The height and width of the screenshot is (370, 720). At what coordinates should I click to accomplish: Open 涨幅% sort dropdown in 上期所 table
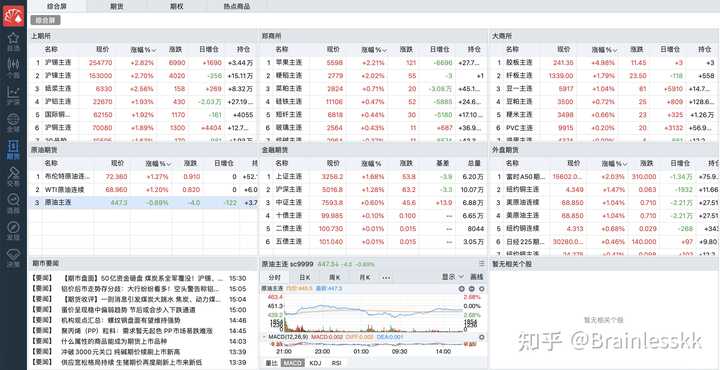pos(143,50)
